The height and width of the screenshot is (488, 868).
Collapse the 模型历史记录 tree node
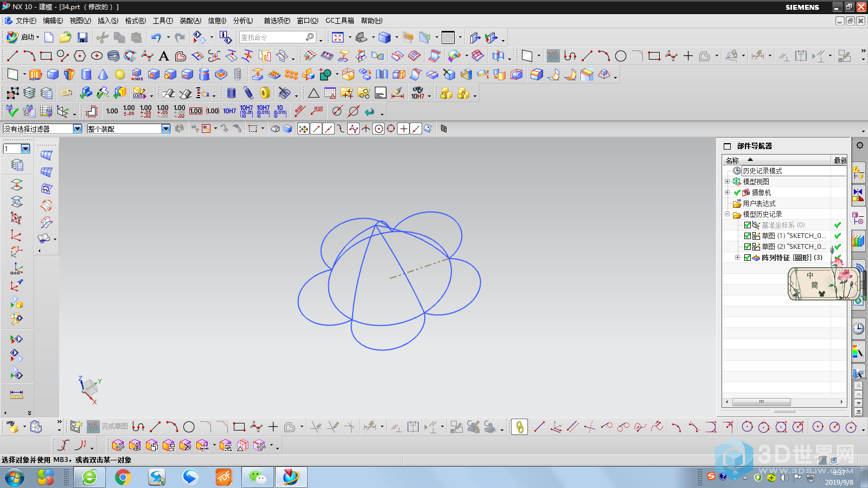(x=727, y=214)
